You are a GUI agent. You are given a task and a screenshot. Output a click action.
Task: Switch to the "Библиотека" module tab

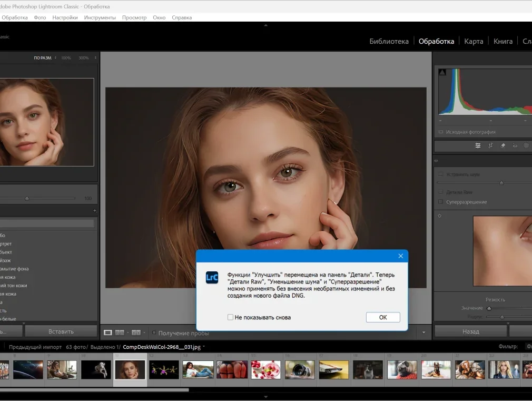pyautogui.click(x=389, y=41)
